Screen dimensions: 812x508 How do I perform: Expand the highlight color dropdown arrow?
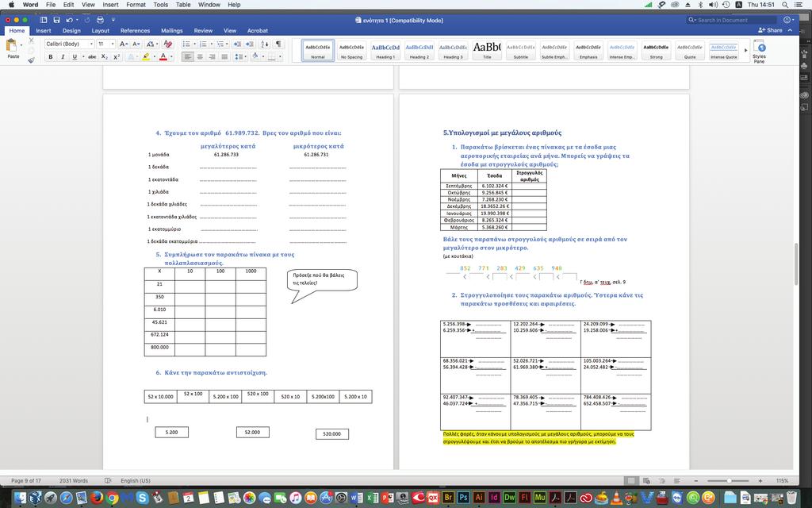(154, 57)
